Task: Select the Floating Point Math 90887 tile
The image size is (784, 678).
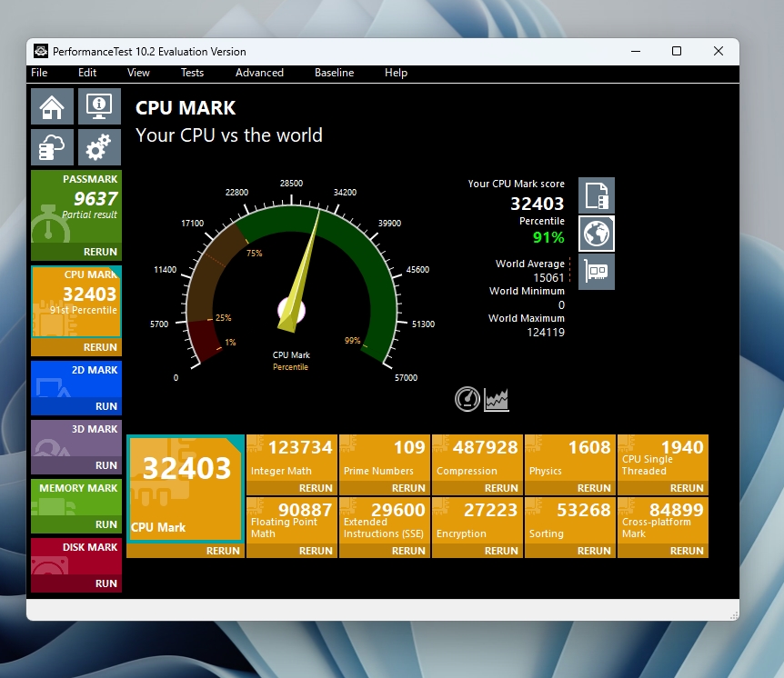Action: [x=292, y=521]
